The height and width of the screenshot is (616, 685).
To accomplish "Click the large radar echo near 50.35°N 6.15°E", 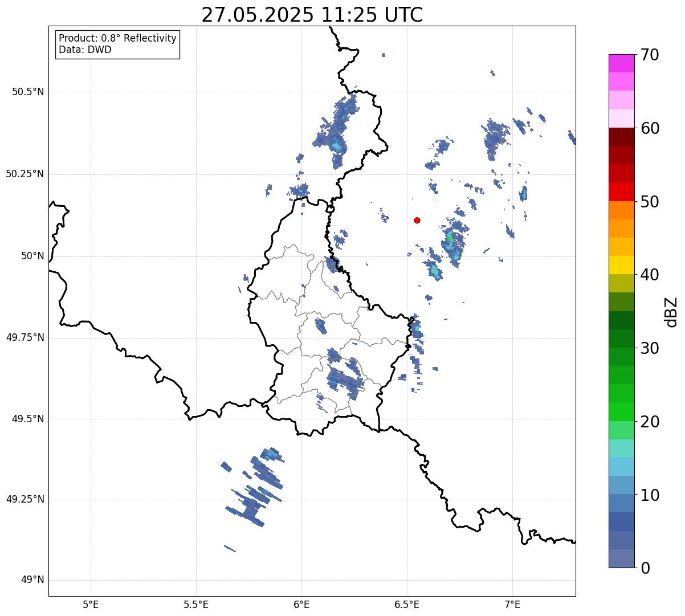I will tap(337, 131).
